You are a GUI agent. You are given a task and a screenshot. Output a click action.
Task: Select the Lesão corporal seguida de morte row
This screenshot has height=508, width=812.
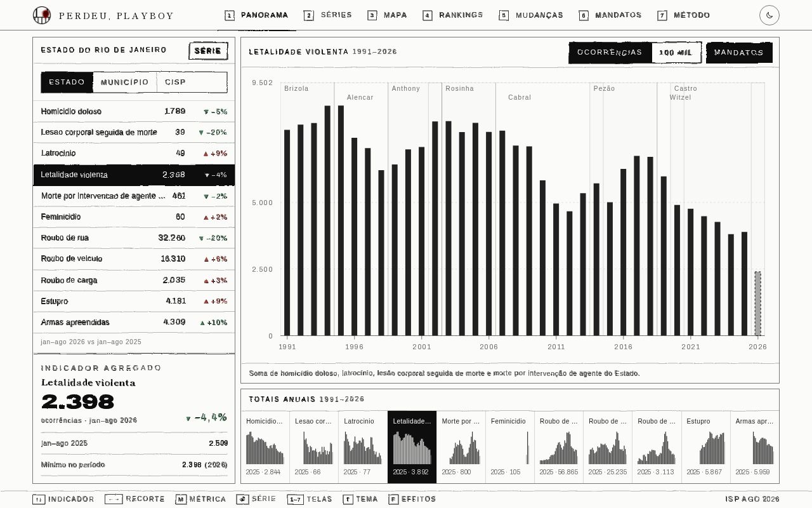tap(134, 132)
